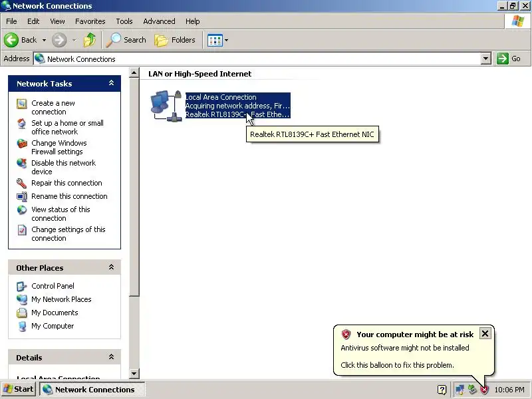Click View status of this connection link

[x=61, y=213]
